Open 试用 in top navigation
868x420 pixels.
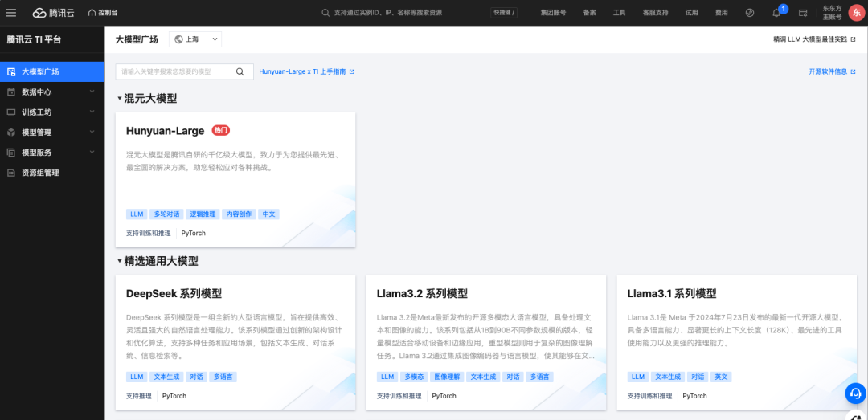click(692, 13)
